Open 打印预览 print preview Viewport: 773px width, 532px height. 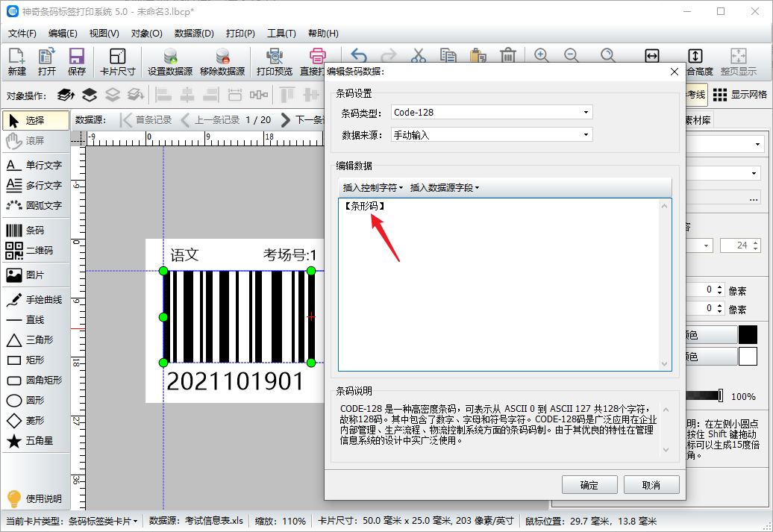[274, 61]
